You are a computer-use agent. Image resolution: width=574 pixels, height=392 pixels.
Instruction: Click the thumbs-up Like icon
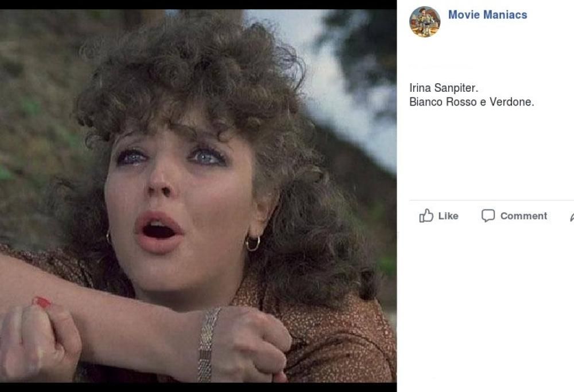tap(426, 216)
